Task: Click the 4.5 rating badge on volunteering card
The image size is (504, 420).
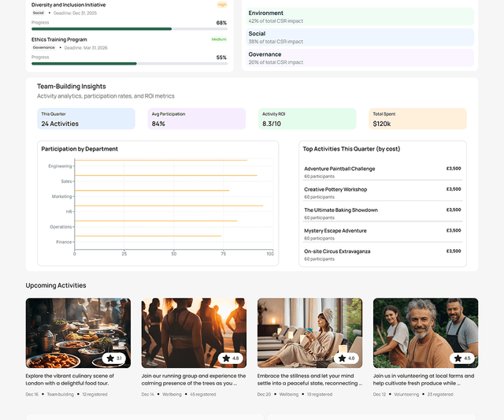Action: click(x=462, y=358)
